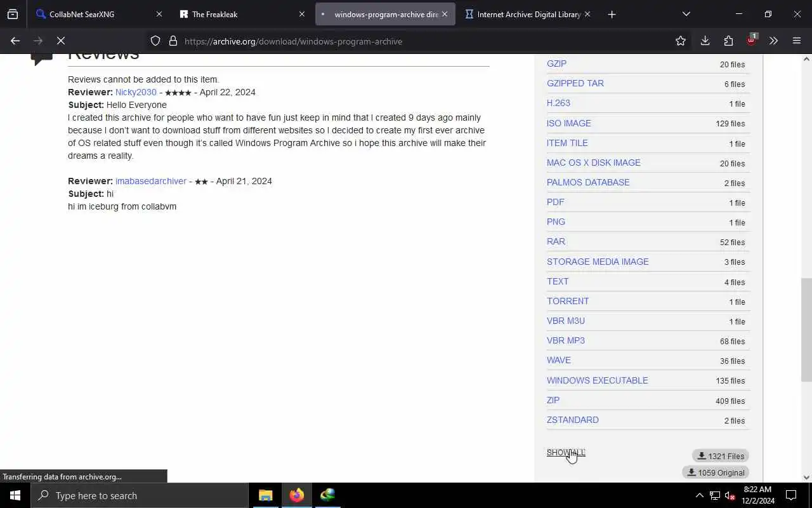Open VBR M3U download option
This screenshot has height=508, width=812.
coord(566,321)
